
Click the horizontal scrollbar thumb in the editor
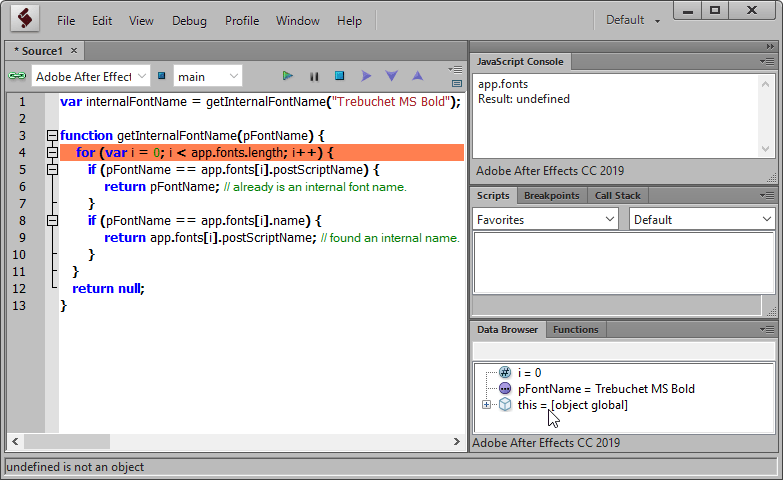67,442
